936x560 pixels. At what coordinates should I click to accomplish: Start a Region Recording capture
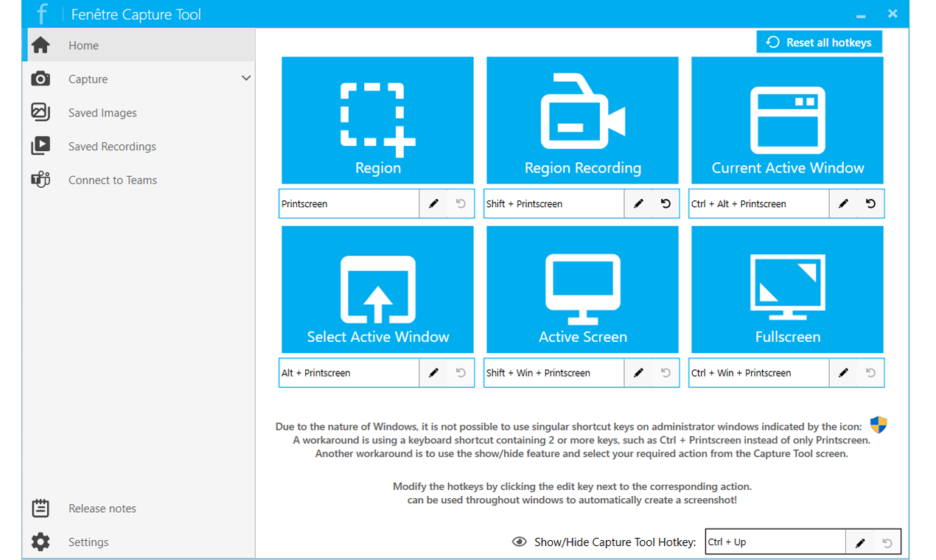[581, 120]
